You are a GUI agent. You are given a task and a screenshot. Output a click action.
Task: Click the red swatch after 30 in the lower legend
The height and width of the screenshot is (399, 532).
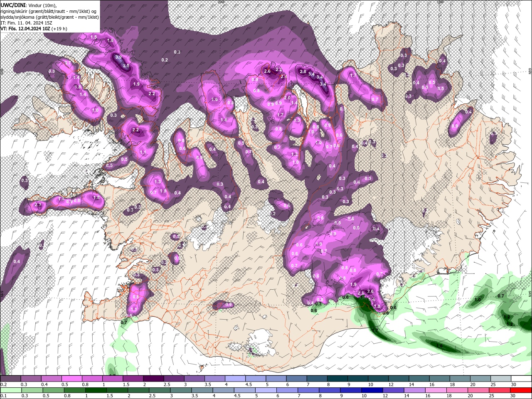pos(521,390)
